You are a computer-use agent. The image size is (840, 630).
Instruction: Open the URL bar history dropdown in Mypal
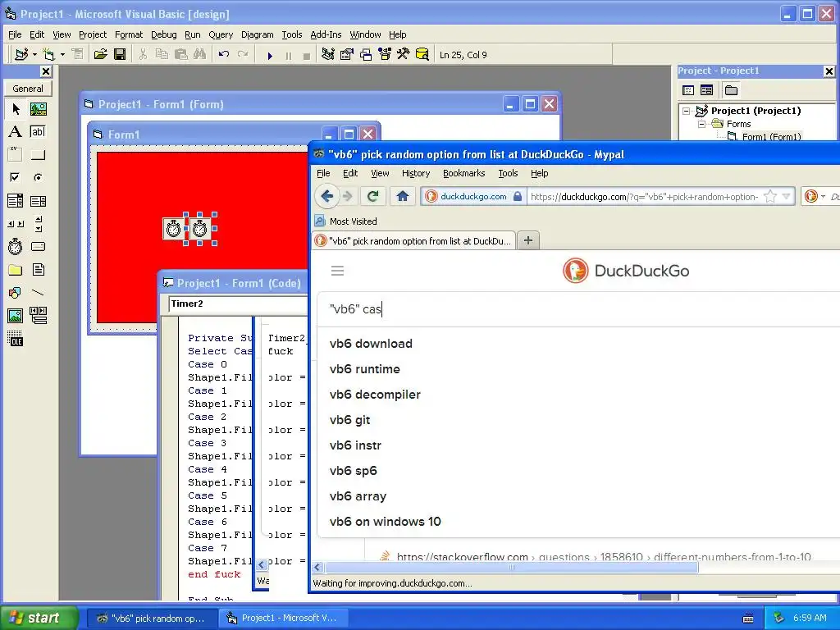point(786,197)
